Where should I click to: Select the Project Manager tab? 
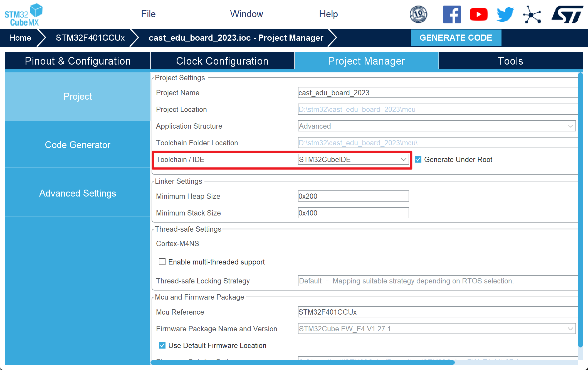(x=366, y=61)
